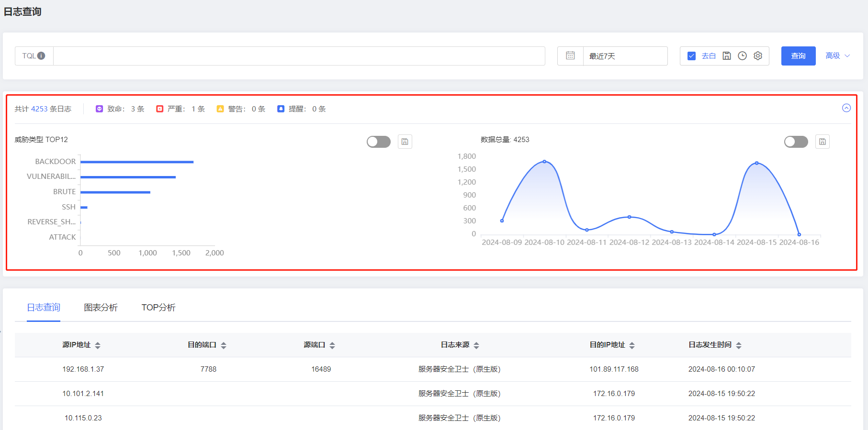Screen dimensions: 868x430
Task: Click source port 16489 cell
Action: coord(321,369)
